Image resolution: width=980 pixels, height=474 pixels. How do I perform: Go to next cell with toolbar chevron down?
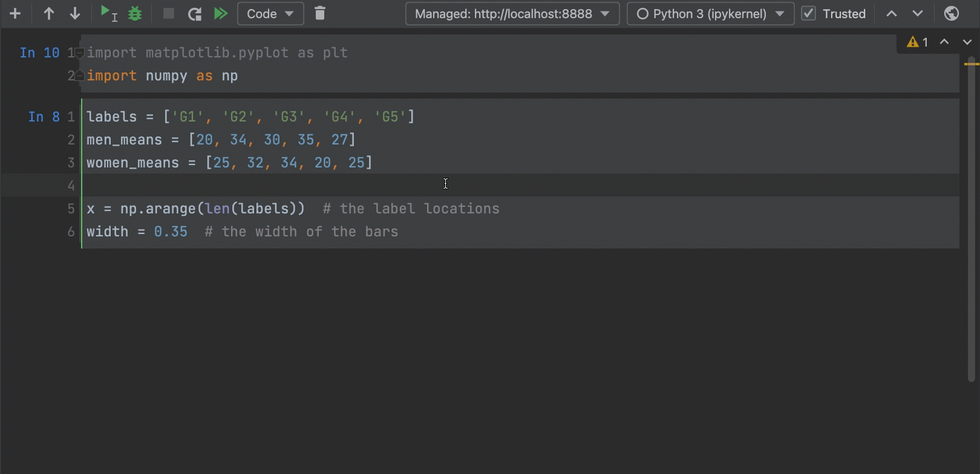click(x=918, y=13)
